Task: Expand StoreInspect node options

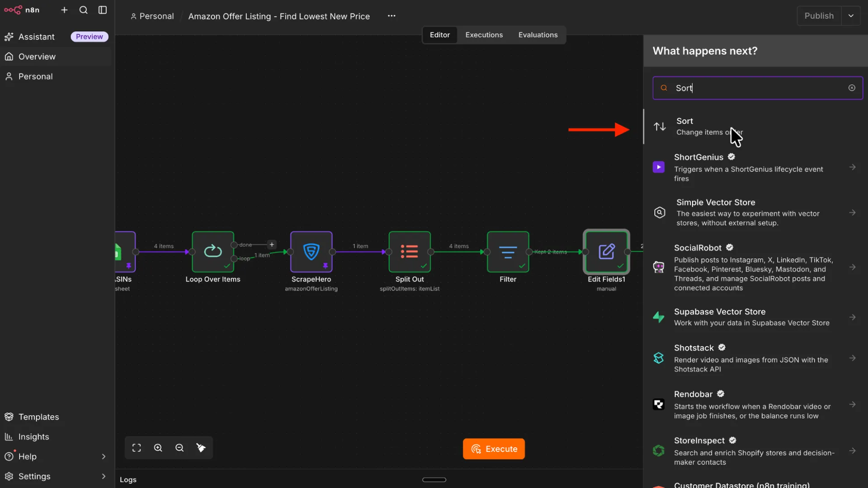Action: coord(852,451)
